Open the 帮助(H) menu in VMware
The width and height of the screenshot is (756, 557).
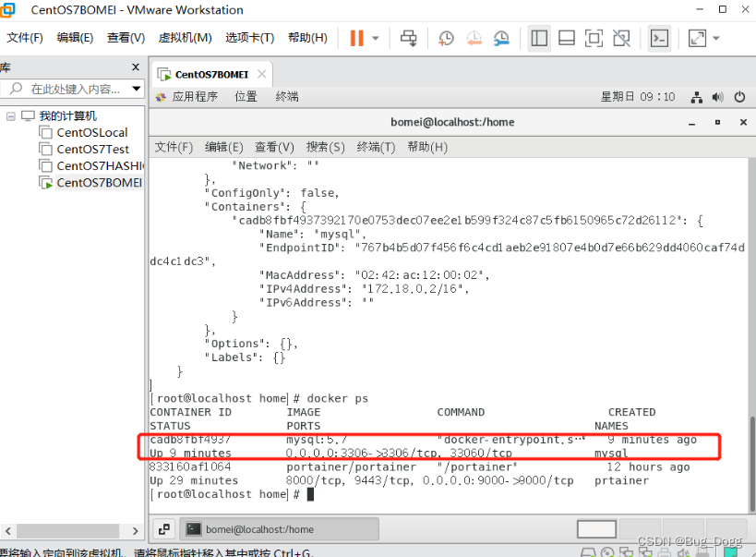click(x=307, y=38)
